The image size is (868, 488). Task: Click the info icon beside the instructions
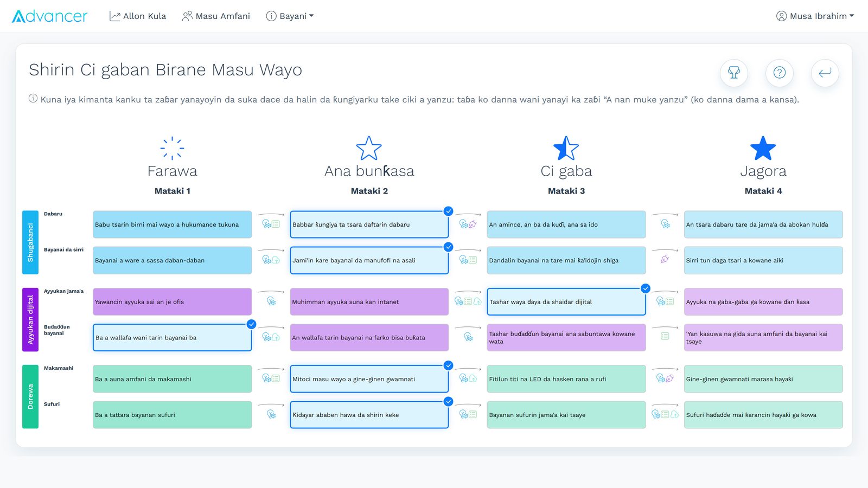(x=33, y=99)
